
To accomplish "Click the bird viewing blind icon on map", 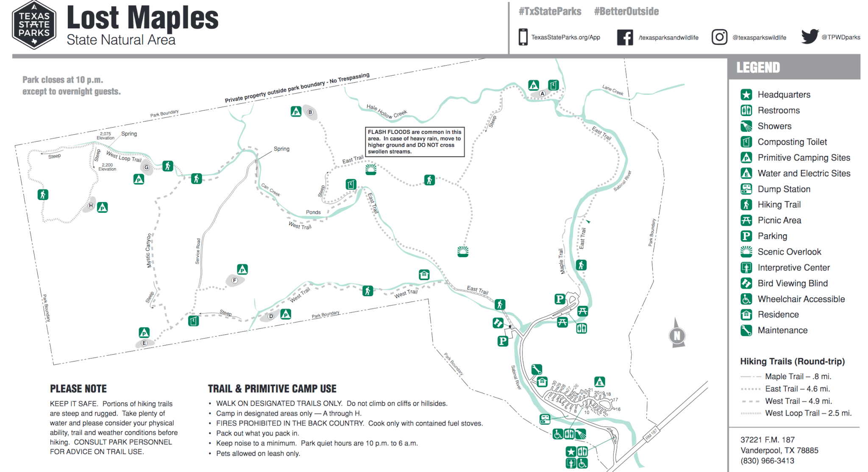I will [498, 323].
